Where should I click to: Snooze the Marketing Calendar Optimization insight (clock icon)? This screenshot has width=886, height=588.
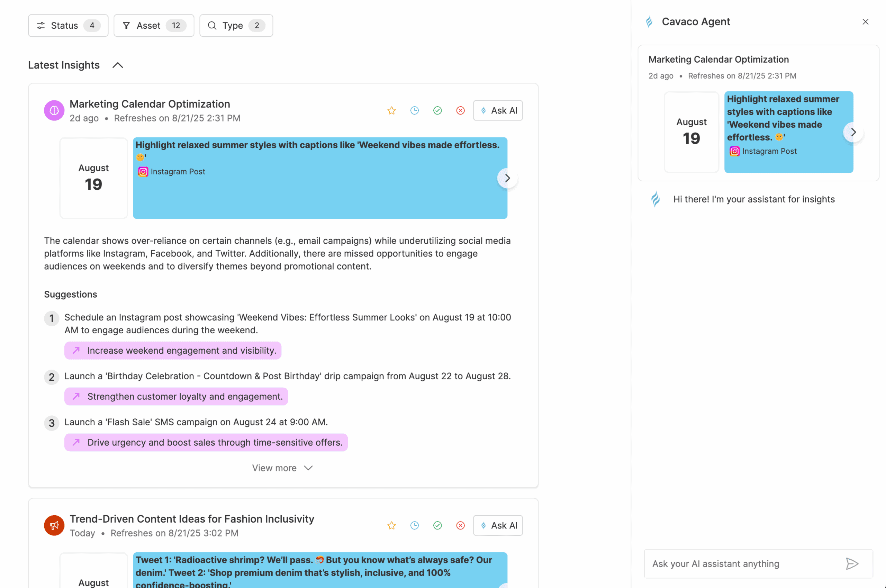point(414,111)
